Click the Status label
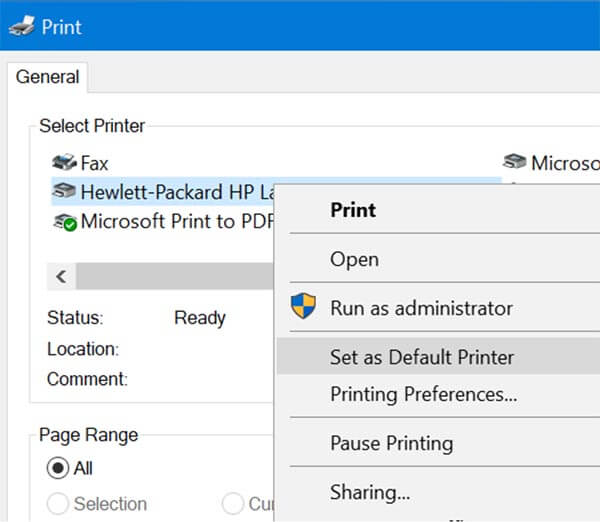This screenshot has width=600, height=522. click(75, 318)
